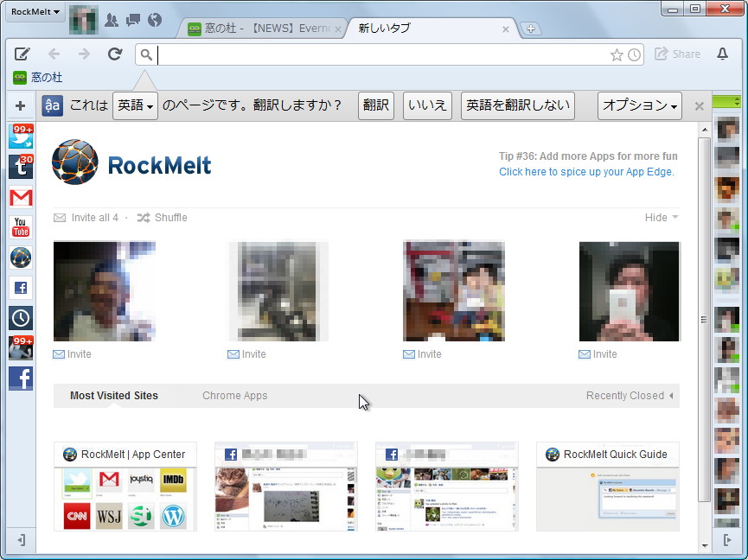Open the news feed app with 99+ badge
The image size is (748, 560).
pyautogui.click(x=21, y=348)
